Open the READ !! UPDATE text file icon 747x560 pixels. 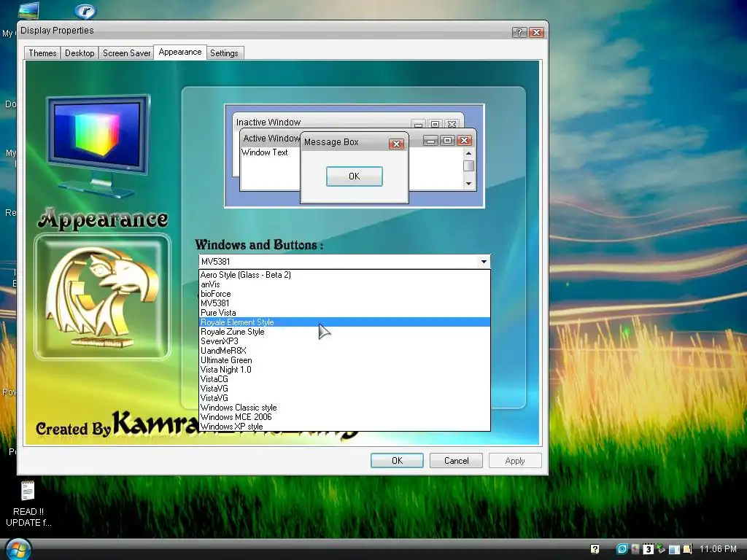click(28, 491)
